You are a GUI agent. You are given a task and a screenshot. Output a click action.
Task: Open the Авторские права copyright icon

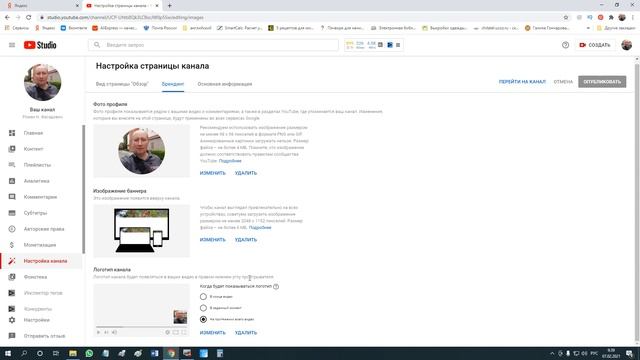[12, 229]
